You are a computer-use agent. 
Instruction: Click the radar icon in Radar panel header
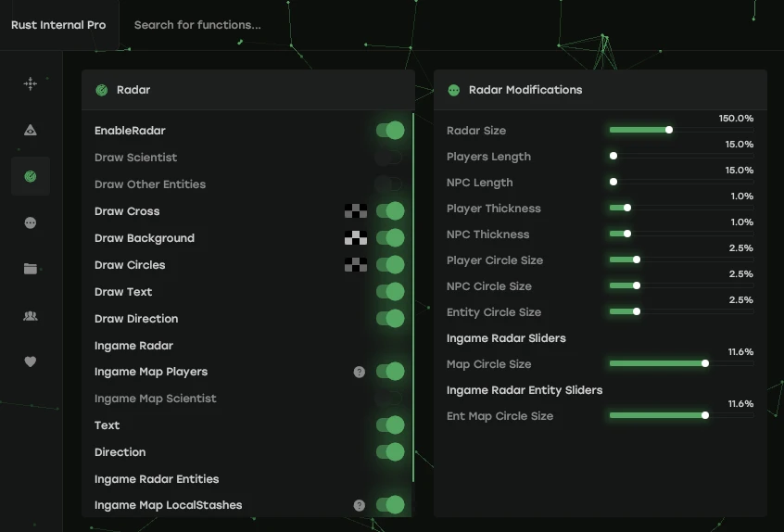point(102,90)
